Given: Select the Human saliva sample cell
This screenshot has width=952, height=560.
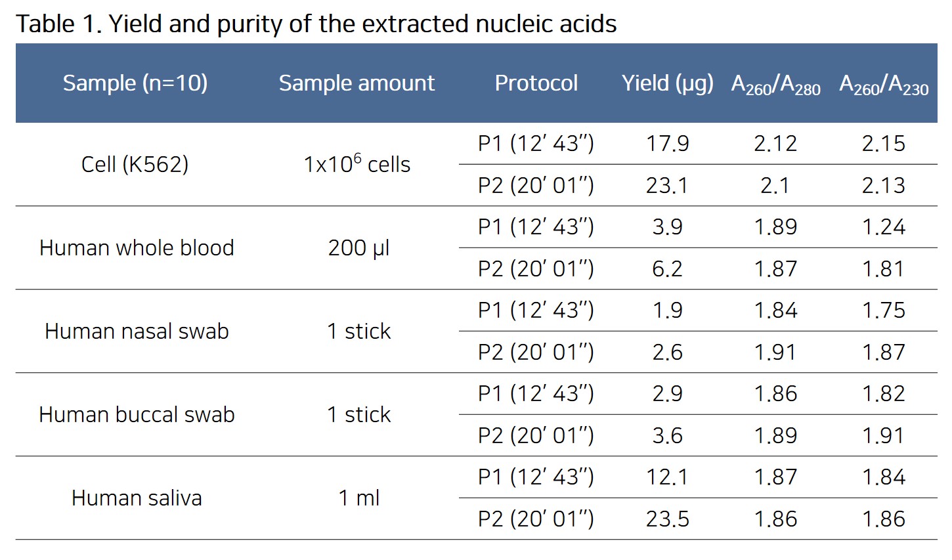Looking at the screenshot, I should (137, 498).
